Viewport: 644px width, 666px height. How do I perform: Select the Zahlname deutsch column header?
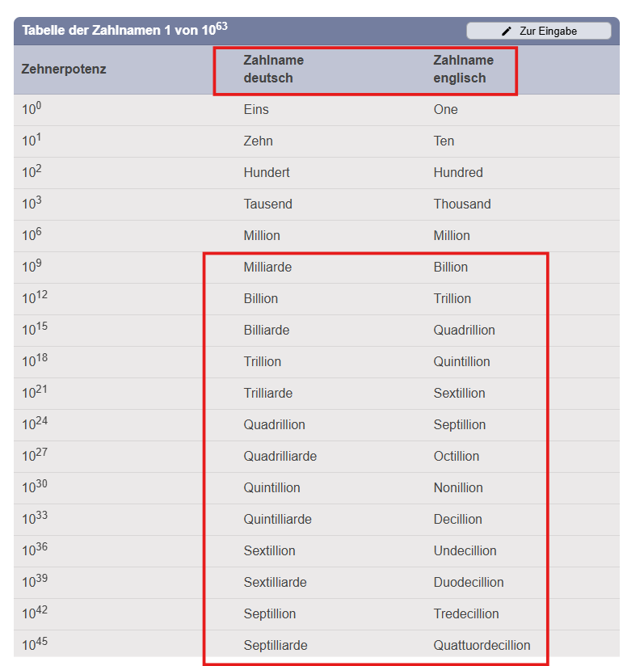click(x=273, y=69)
